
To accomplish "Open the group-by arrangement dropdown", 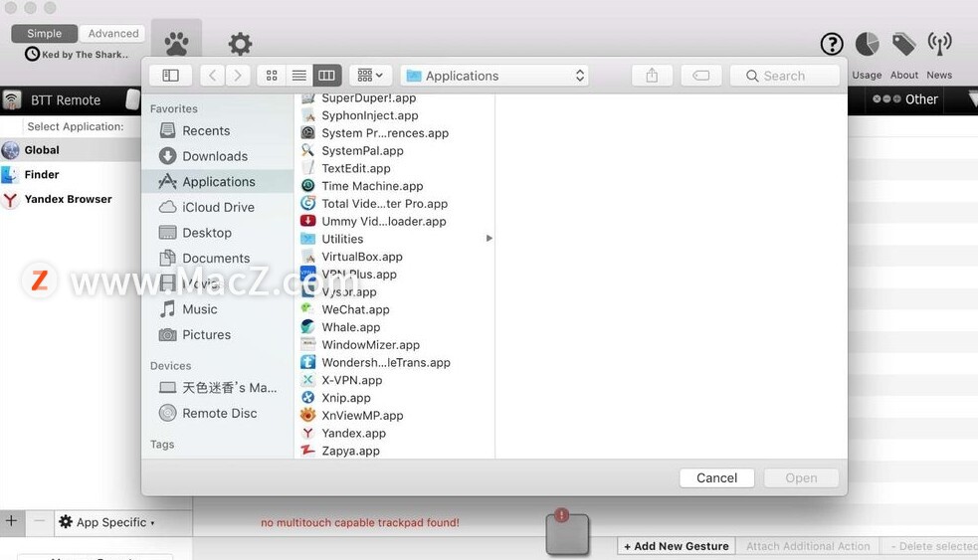I will point(370,76).
